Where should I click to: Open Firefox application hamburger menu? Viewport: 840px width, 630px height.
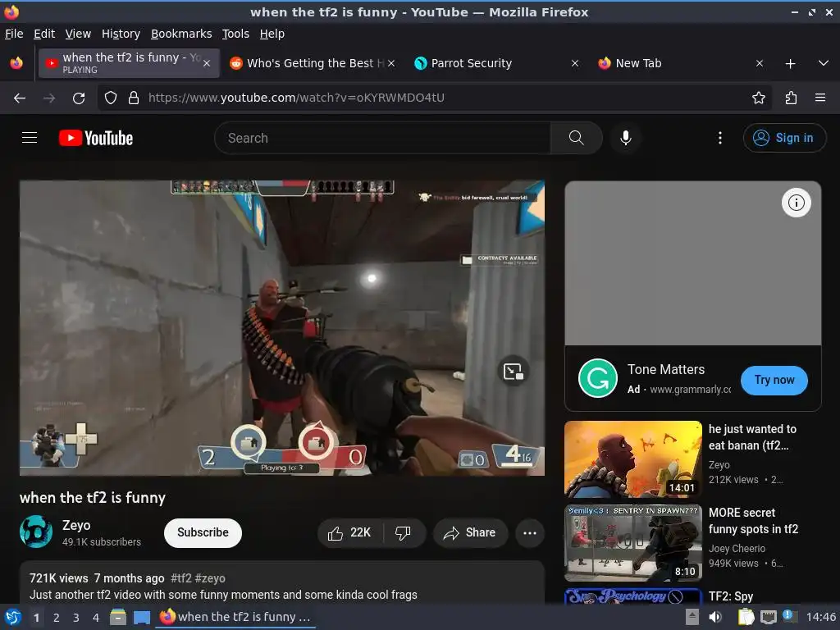point(820,98)
